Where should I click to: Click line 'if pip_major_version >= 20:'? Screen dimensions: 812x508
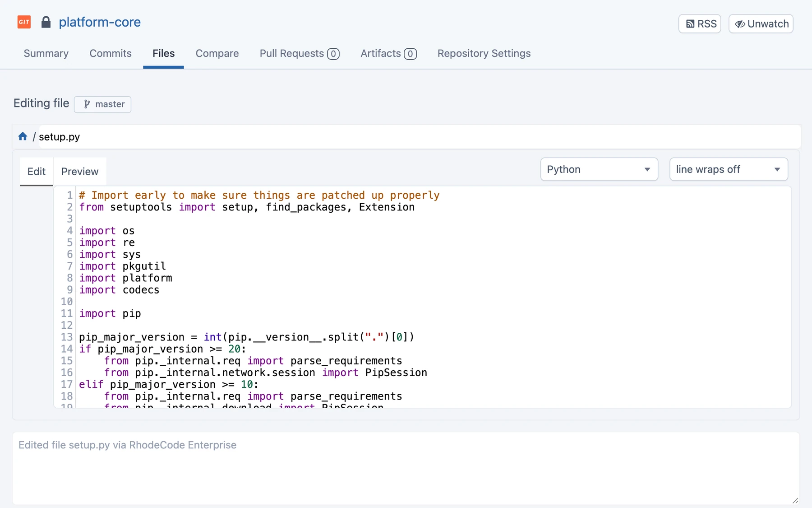(162, 349)
